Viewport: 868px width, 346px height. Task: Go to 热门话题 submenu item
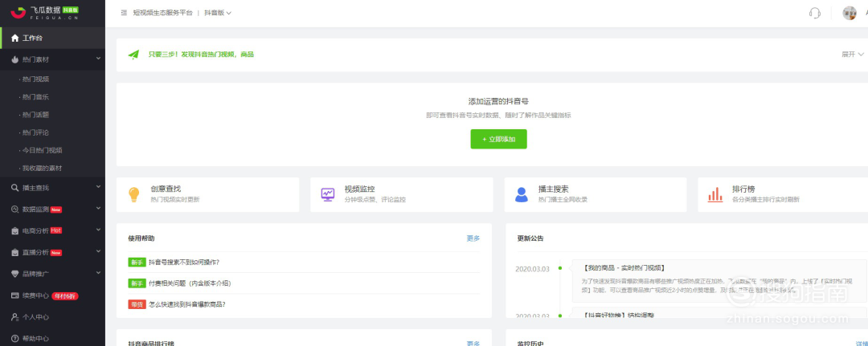point(36,115)
